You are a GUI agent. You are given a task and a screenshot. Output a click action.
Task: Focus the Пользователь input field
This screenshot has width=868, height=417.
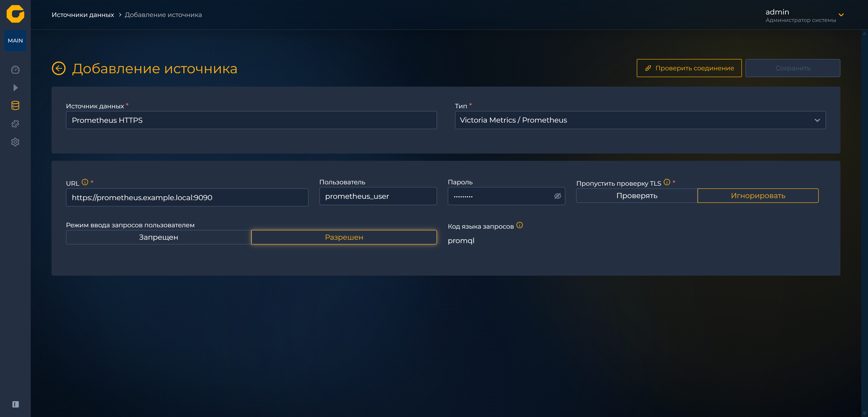click(378, 196)
